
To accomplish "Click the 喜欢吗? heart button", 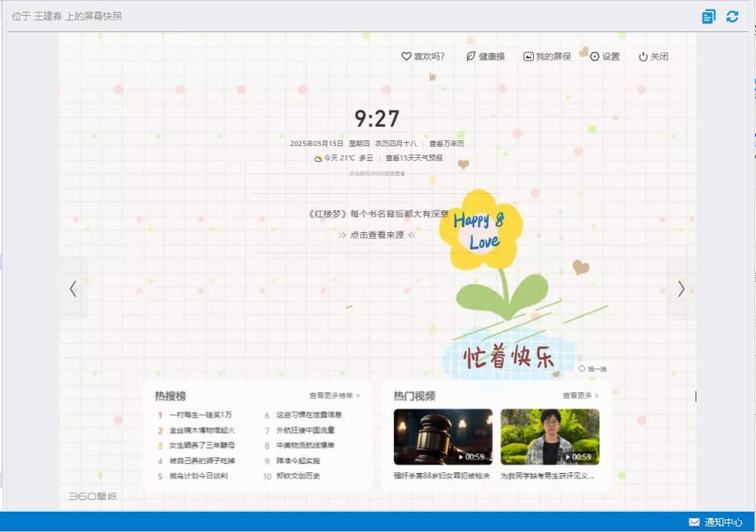I will click(423, 56).
